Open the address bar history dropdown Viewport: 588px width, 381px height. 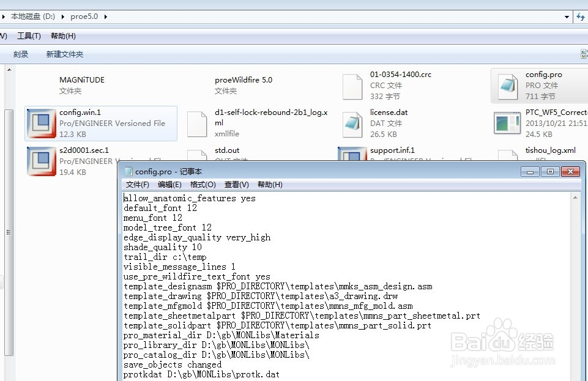coord(567,17)
